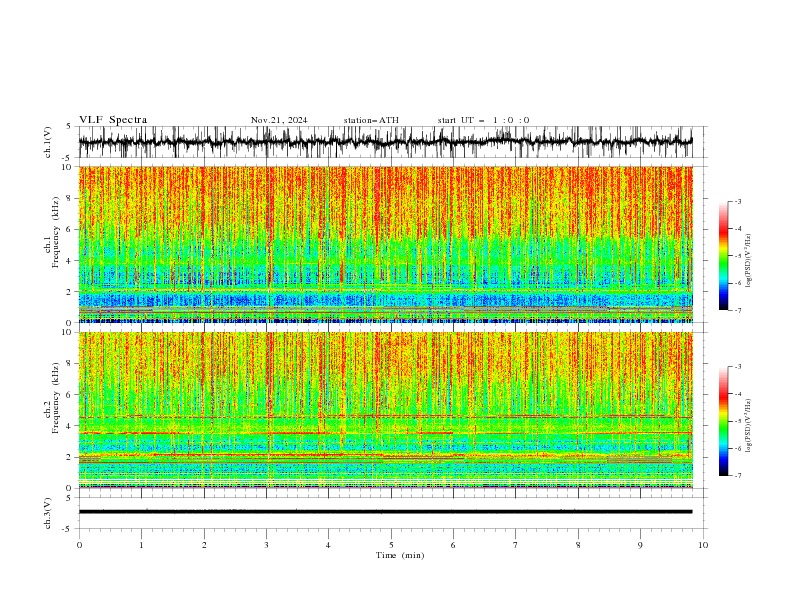The height and width of the screenshot is (612, 792).
Task: Select the "8" kHz tick on ch.1 frequency axis
Action: click(69, 198)
